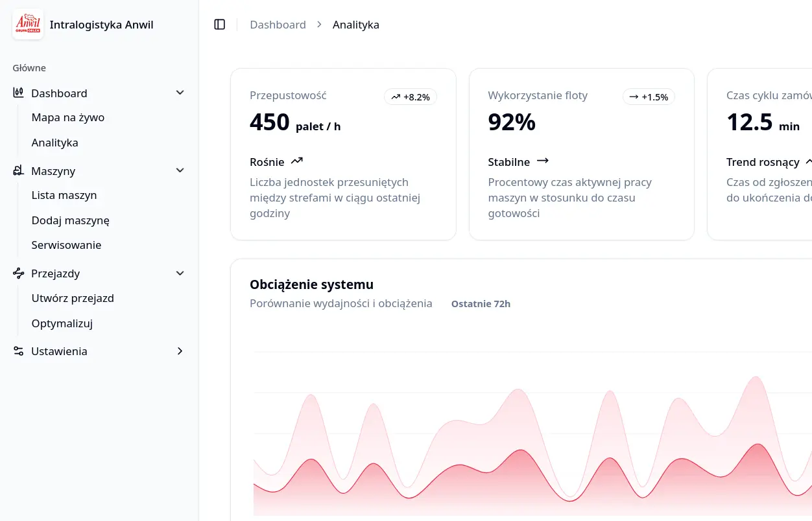Click the Maszyny forklift icon
Screen dimensions: 812x521
[19, 170]
